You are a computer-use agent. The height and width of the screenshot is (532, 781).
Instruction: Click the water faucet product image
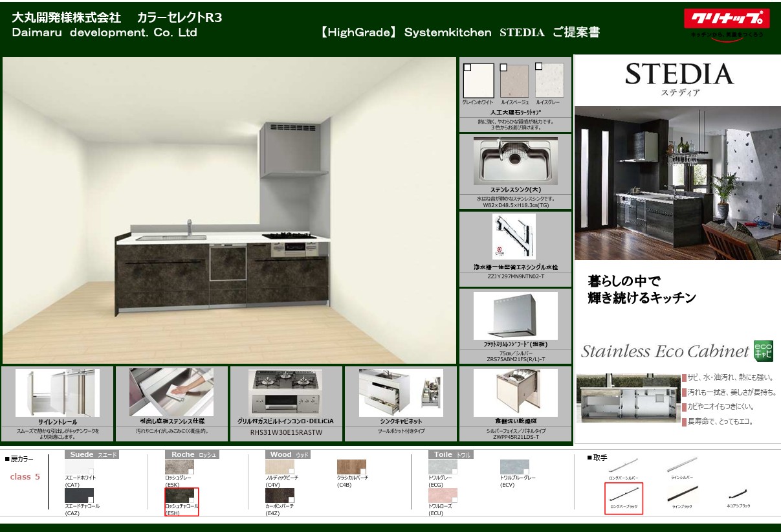514,237
